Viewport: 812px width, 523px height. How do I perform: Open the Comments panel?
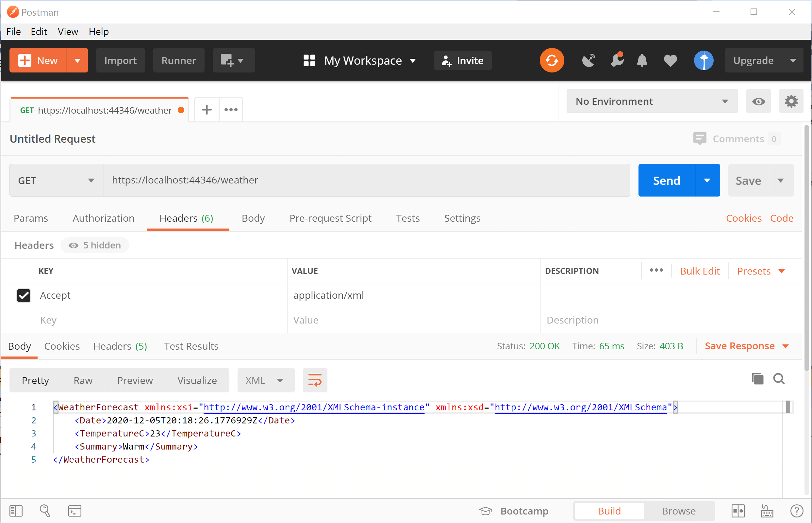click(x=736, y=139)
